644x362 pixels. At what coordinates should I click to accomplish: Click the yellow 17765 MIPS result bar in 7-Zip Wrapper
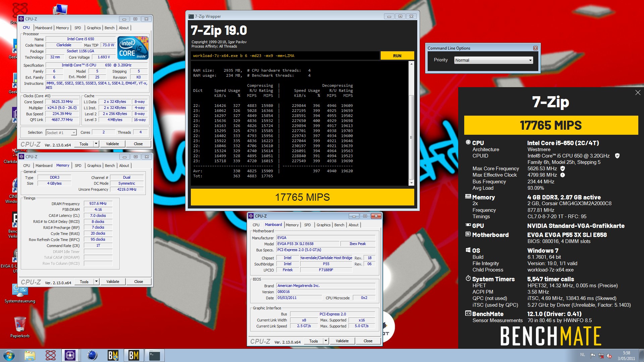click(x=302, y=197)
